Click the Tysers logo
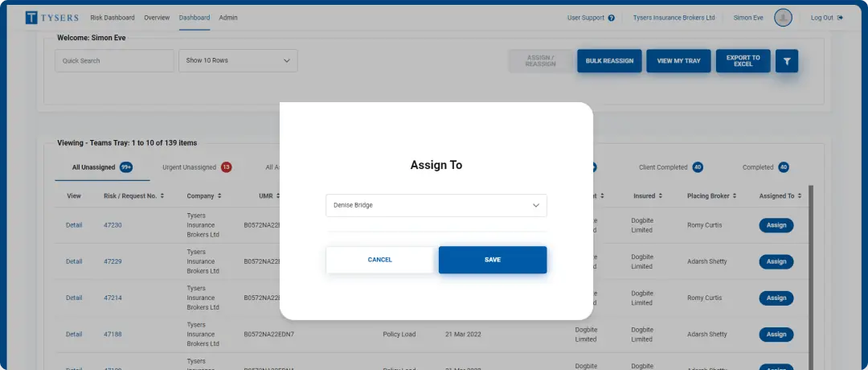 [x=52, y=18]
